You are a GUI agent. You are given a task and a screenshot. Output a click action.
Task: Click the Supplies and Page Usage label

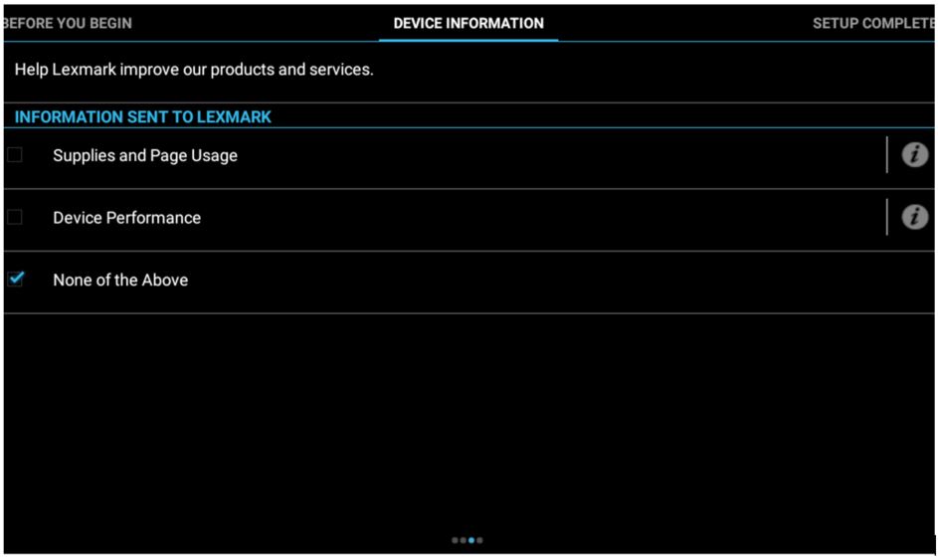[x=145, y=156]
